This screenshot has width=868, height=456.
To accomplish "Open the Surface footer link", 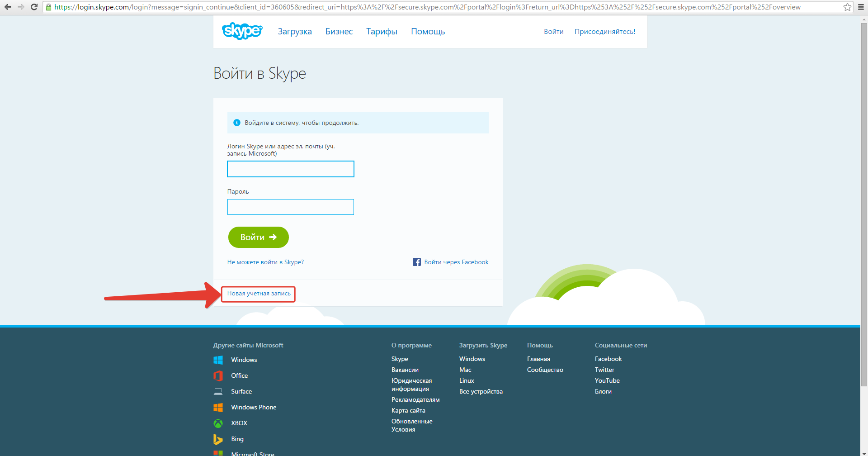I will [241, 391].
